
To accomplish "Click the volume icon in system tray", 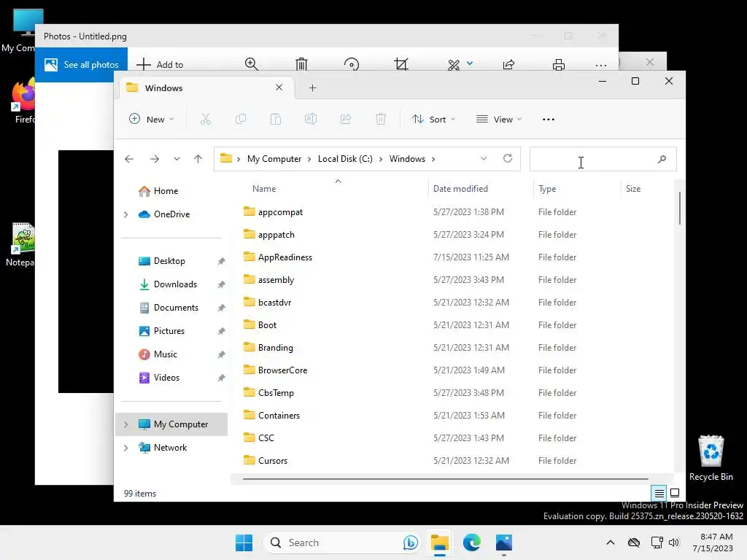I will click(x=673, y=542).
